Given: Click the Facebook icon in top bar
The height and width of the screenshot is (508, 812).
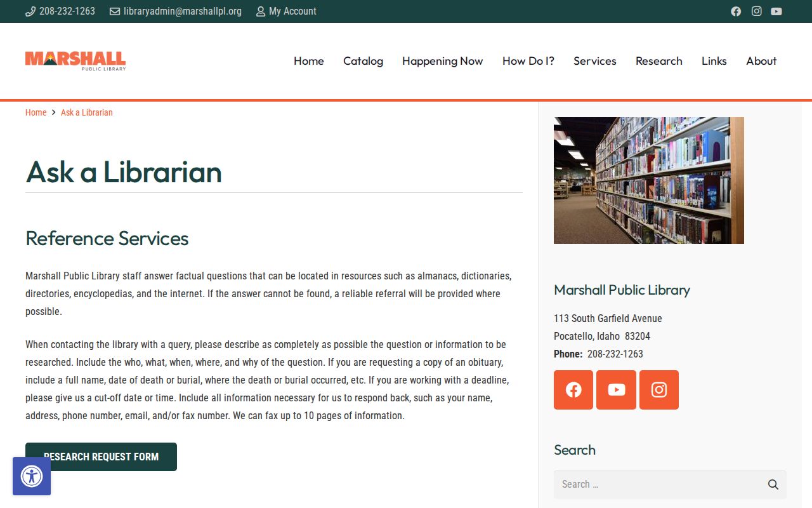Looking at the screenshot, I should [736, 11].
